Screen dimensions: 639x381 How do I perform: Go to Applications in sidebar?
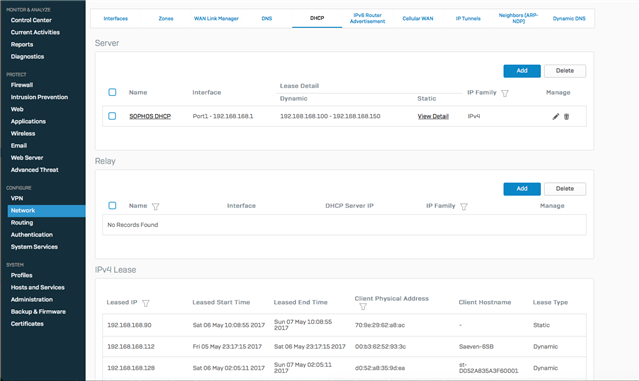28,121
